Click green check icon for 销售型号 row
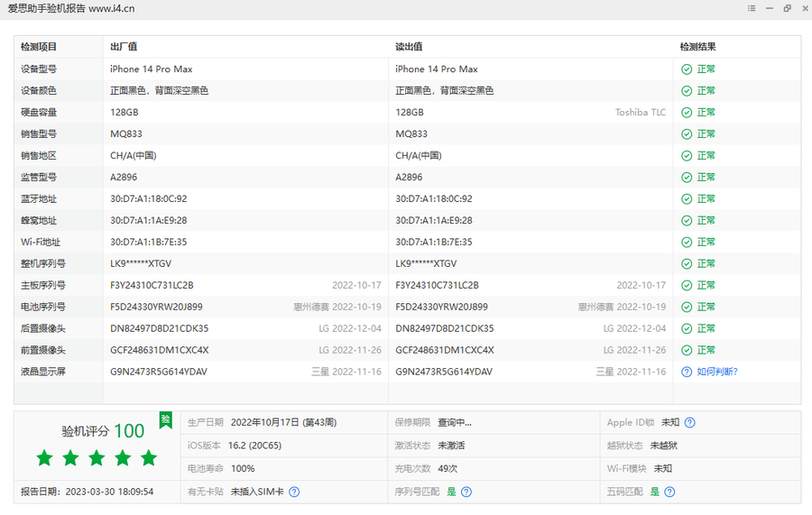The height and width of the screenshot is (515, 812). pos(687,134)
